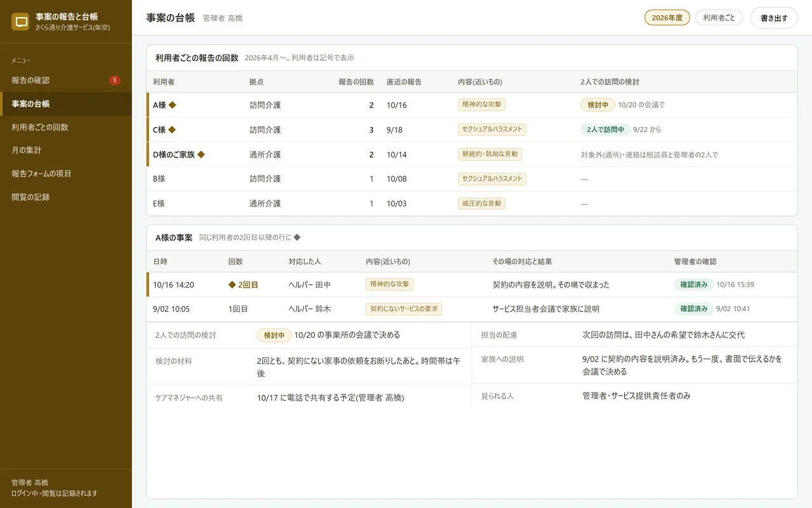Open 月の集計 from the menu
Screen dimensions: 812x508
[x=66, y=150]
